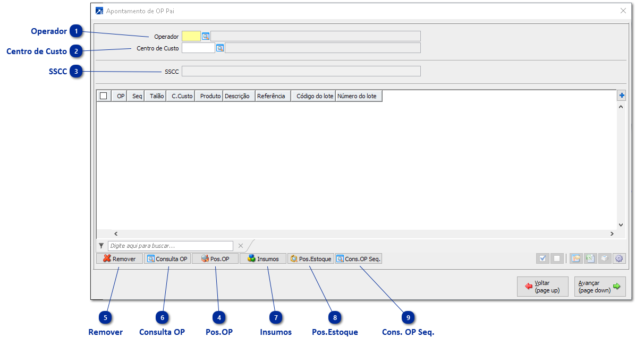This screenshot has width=644, height=346.
Task: Focus the Centro de Custo code field
Action: pyautogui.click(x=198, y=48)
